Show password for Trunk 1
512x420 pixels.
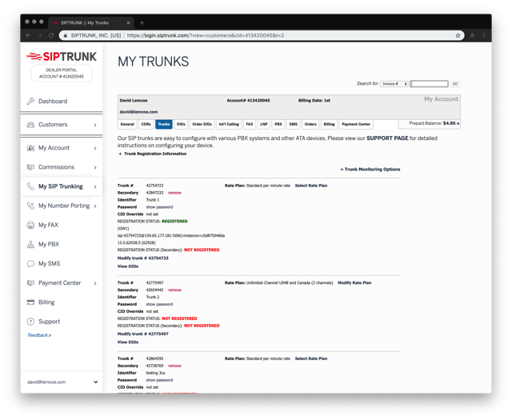point(159,207)
